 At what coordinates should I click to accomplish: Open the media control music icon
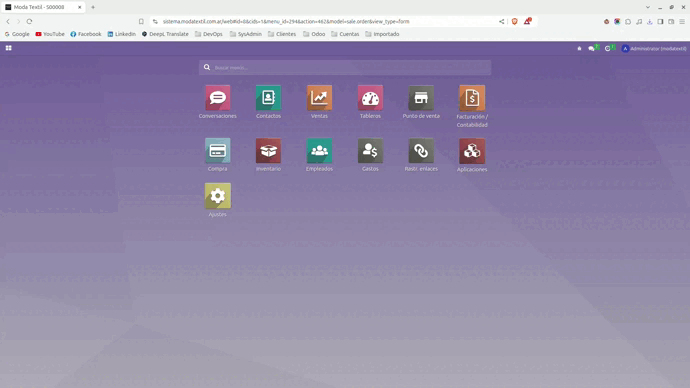639,22
